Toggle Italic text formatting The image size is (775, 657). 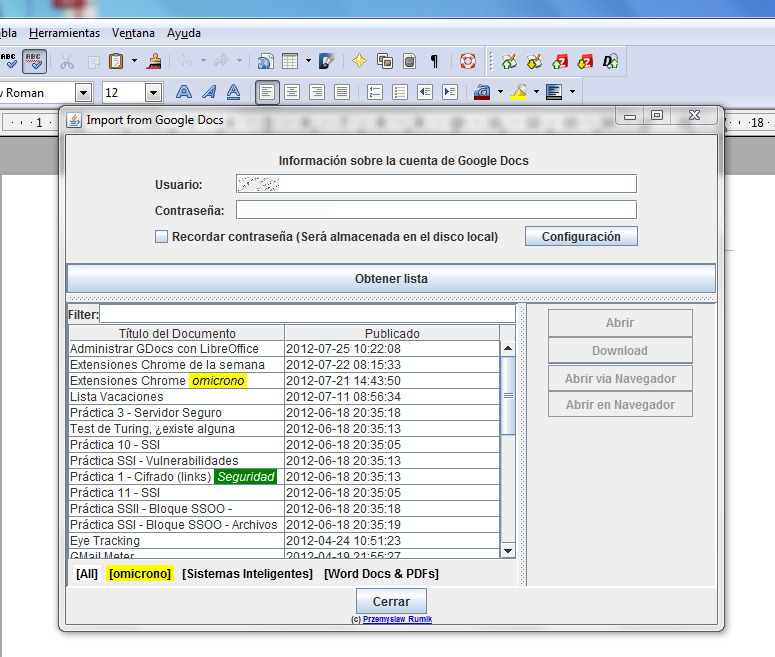209,92
